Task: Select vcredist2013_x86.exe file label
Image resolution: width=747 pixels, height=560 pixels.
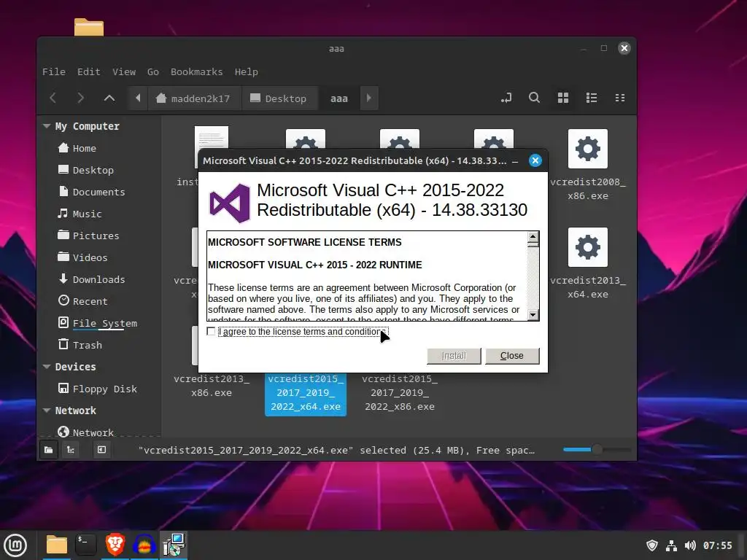Action: [x=212, y=386]
